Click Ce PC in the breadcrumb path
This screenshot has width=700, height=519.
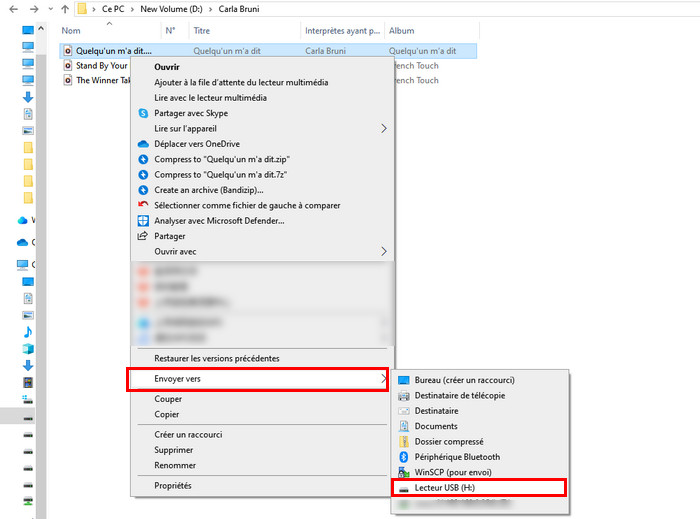113,9
